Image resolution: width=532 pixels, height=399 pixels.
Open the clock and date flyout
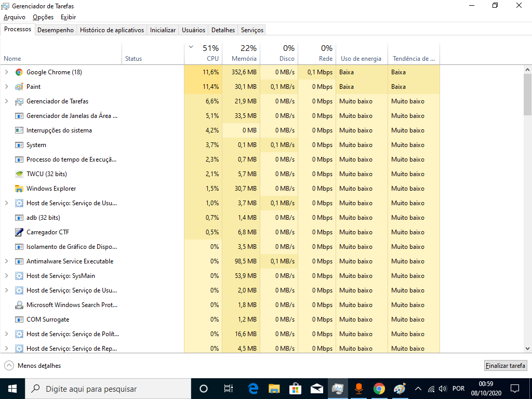(486, 389)
